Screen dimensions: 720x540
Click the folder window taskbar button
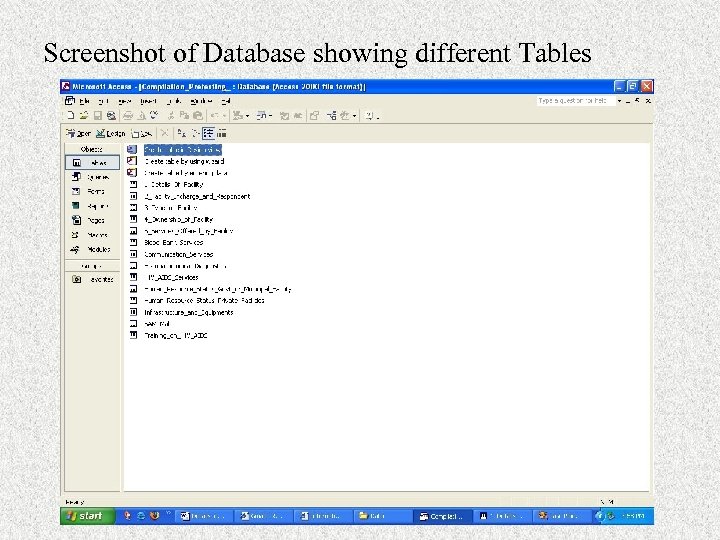pyautogui.click(x=382, y=516)
